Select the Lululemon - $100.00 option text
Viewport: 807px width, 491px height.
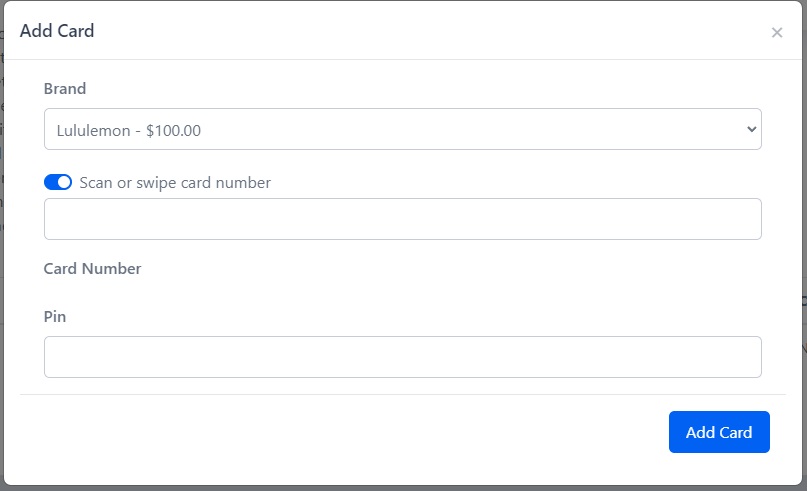[129, 131]
